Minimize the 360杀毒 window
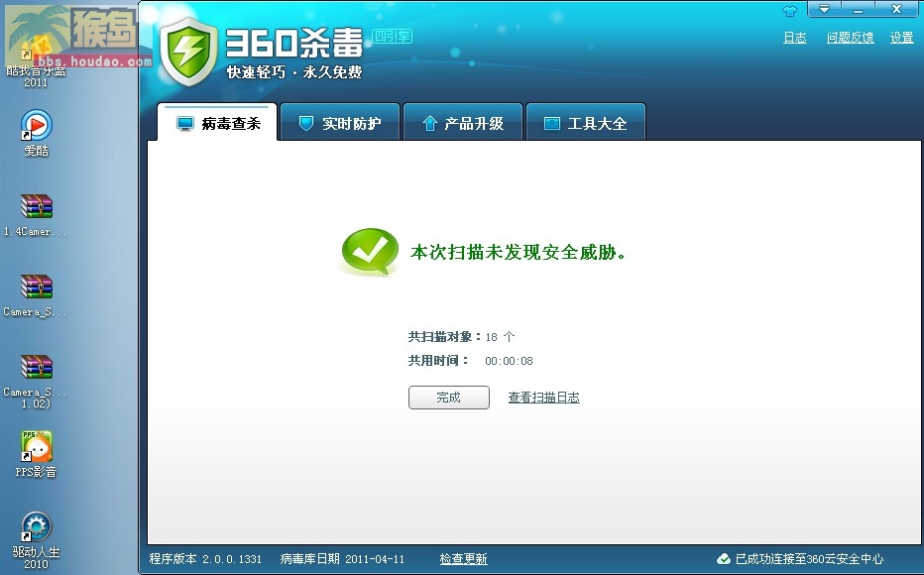Viewport: 924px width, 575px height. click(858, 9)
